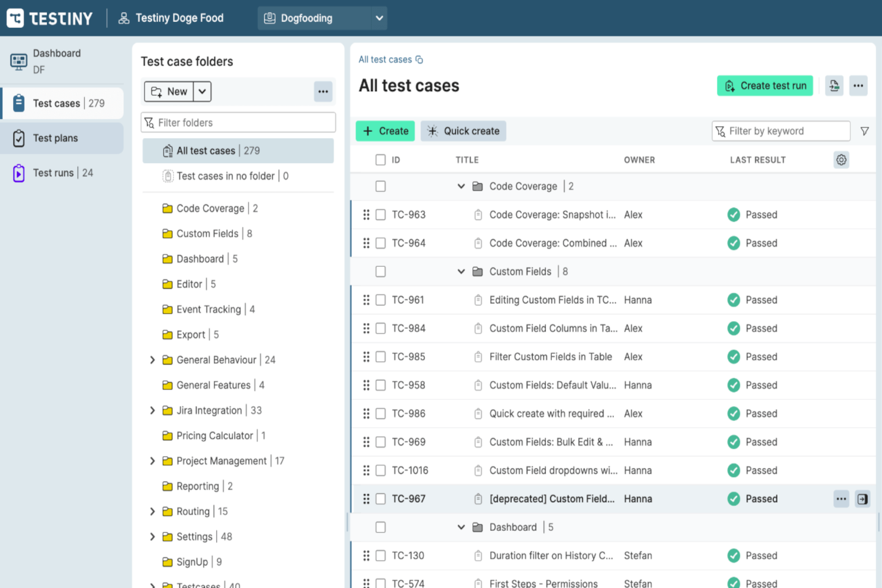Check the checkbox for TC-963
Image resolution: width=882 pixels, height=588 pixels.
point(380,214)
